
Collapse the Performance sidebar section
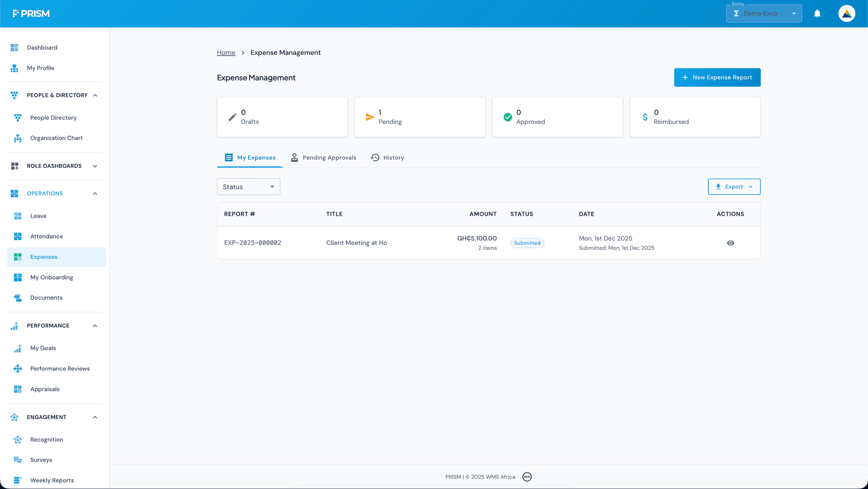[95, 325]
